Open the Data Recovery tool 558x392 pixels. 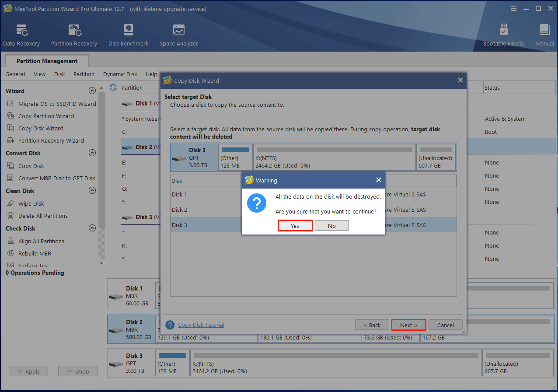point(21,35)
